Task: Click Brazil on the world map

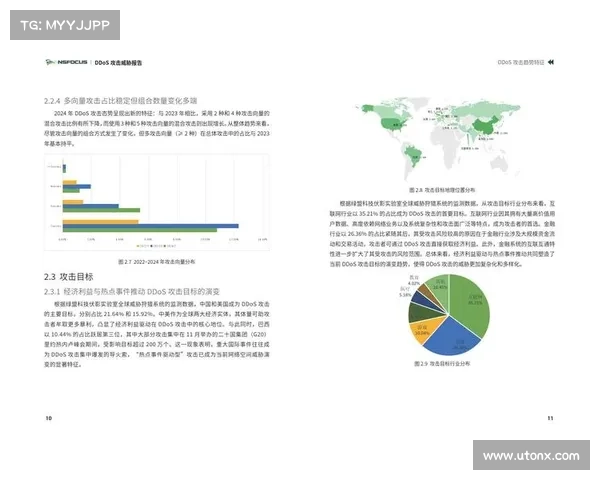Action: (413, 153)
